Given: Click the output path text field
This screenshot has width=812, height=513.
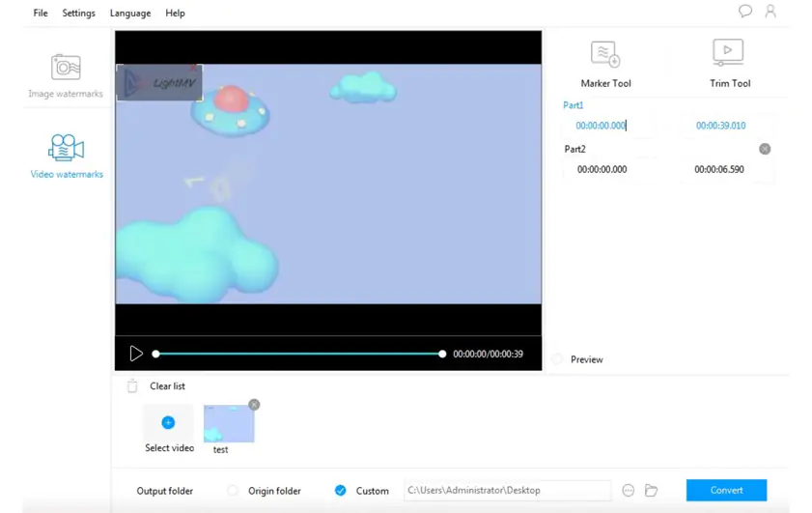Looking at the screenshot, I should point(507,490).
